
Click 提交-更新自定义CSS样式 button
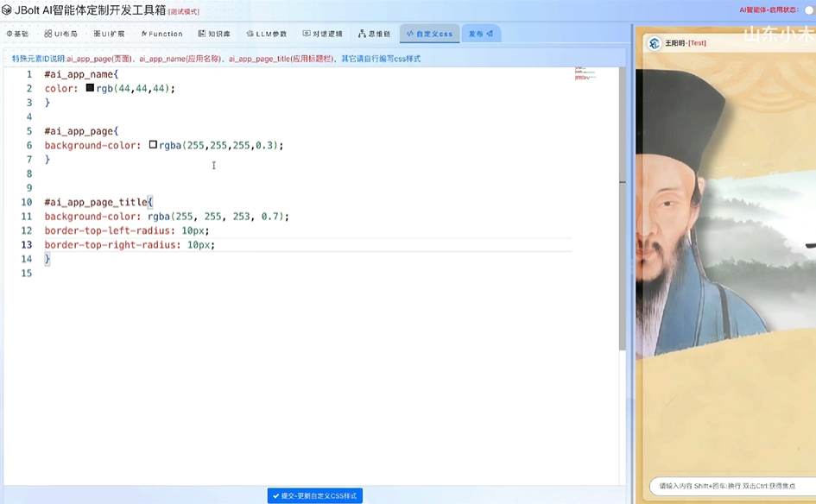(x=315, y=495)
